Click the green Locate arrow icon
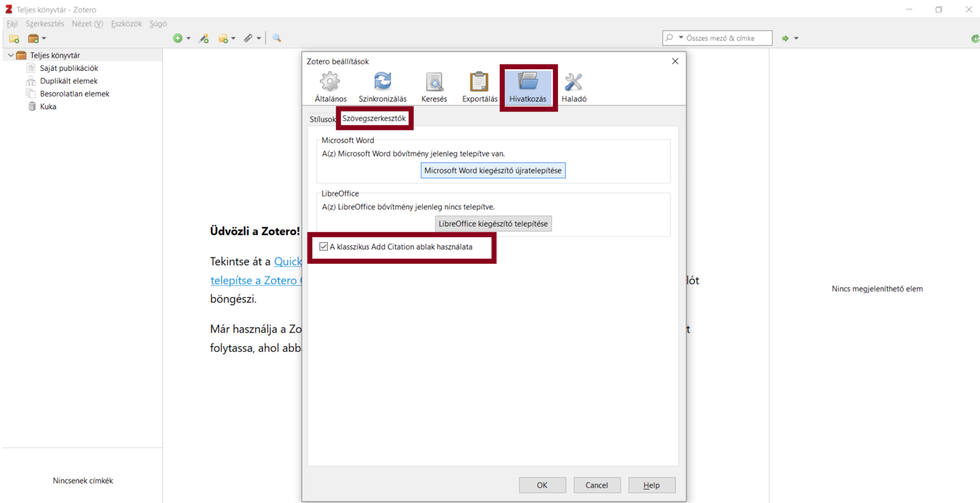Screen dimensions: 980x503 pos(785,39)
